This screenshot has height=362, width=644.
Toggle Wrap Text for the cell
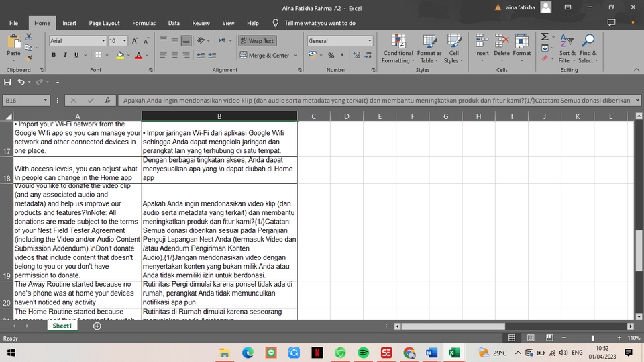pyautogui.click(x=257, y=41)
